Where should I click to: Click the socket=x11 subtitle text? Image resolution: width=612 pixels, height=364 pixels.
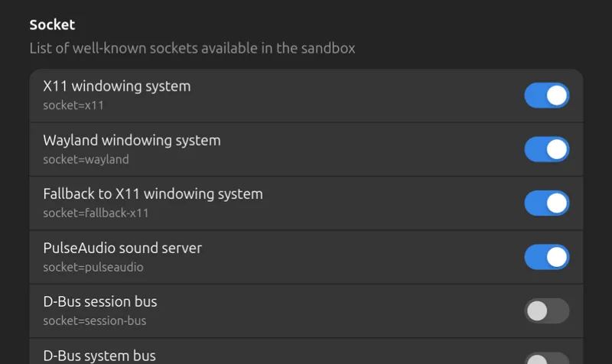tap(73, 106)
